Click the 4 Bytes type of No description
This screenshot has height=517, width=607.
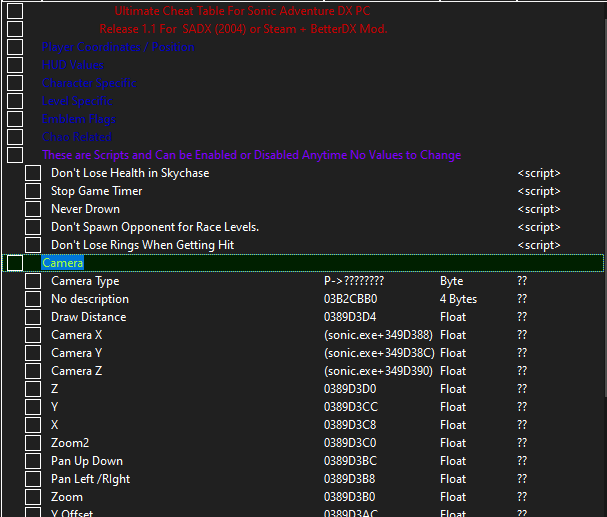click(458, 299)
